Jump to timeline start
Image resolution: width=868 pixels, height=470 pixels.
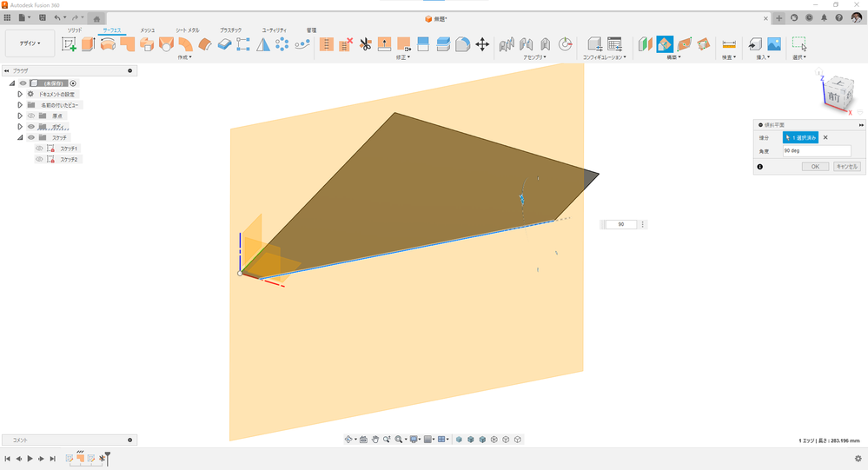pos(7,459)
